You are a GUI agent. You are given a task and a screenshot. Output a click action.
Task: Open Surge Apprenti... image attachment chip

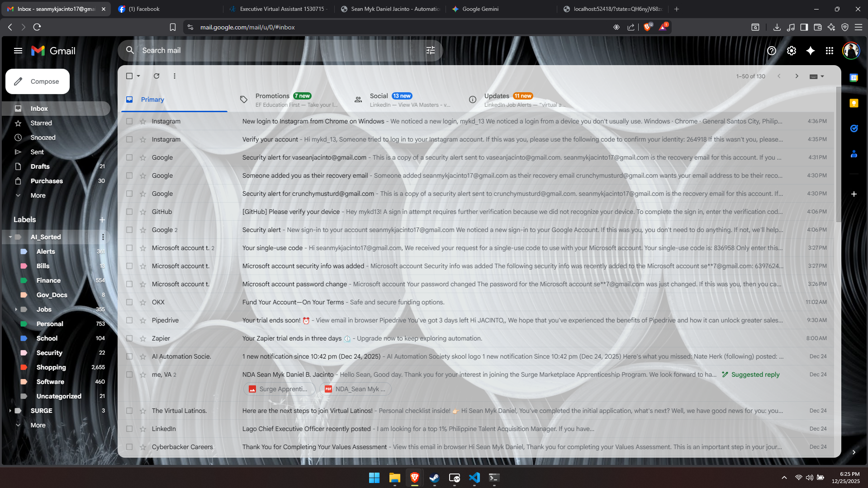(279, 389)
